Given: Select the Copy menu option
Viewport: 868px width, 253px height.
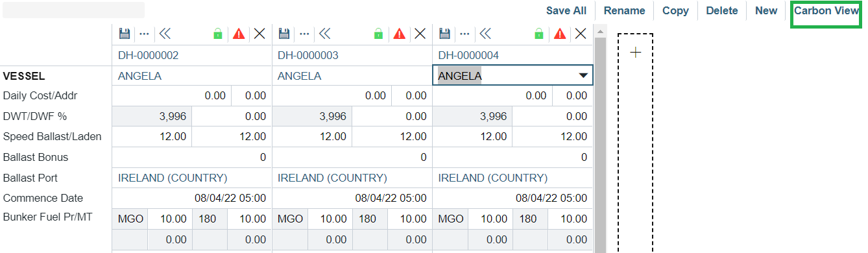Looking at the screenshot, I should coord(675,10).
